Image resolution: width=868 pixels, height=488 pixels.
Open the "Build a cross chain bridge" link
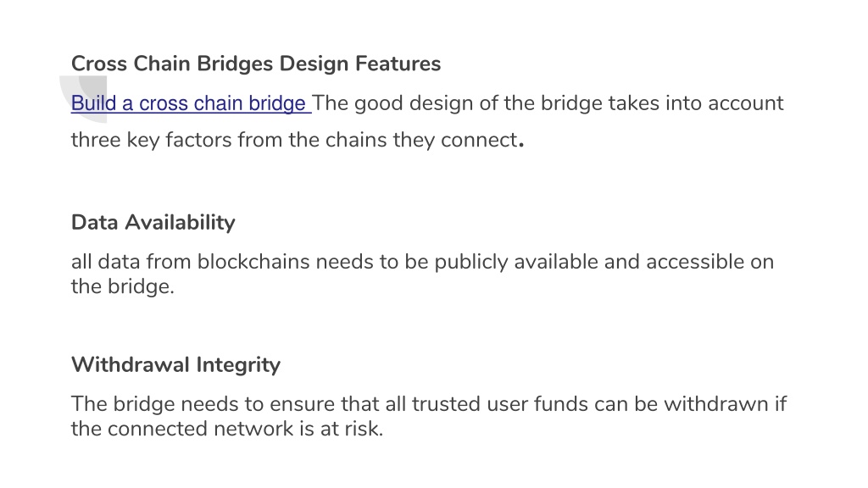(x=191, y=103)
